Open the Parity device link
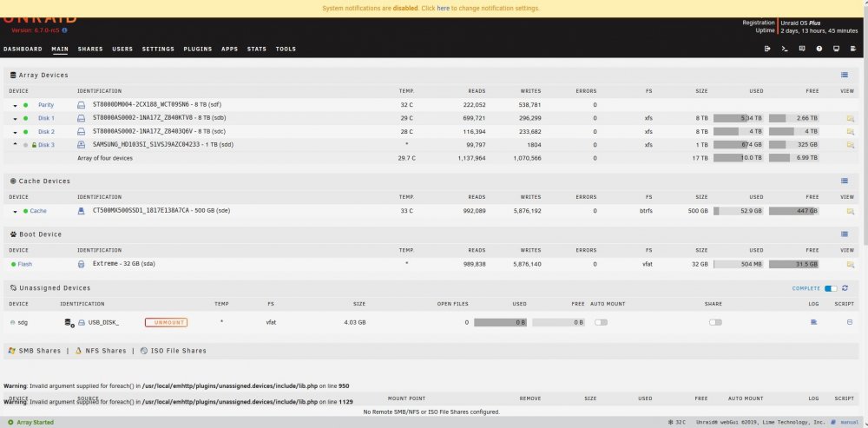This screenshot has height=428, width=868. point(46,105)
